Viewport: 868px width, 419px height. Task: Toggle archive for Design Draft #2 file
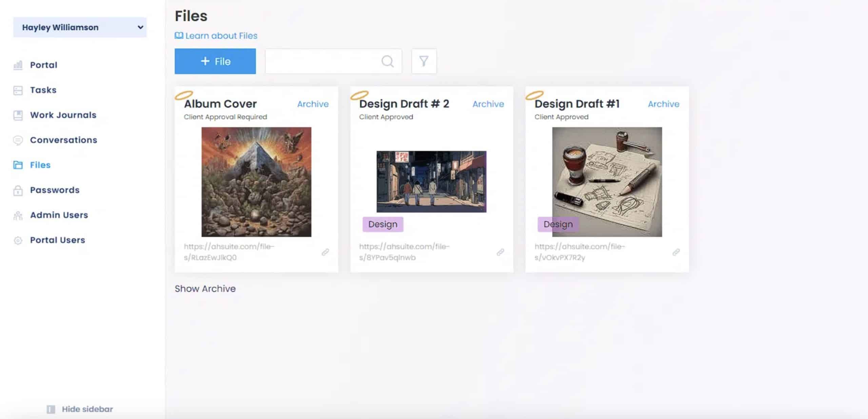point(488,103)
